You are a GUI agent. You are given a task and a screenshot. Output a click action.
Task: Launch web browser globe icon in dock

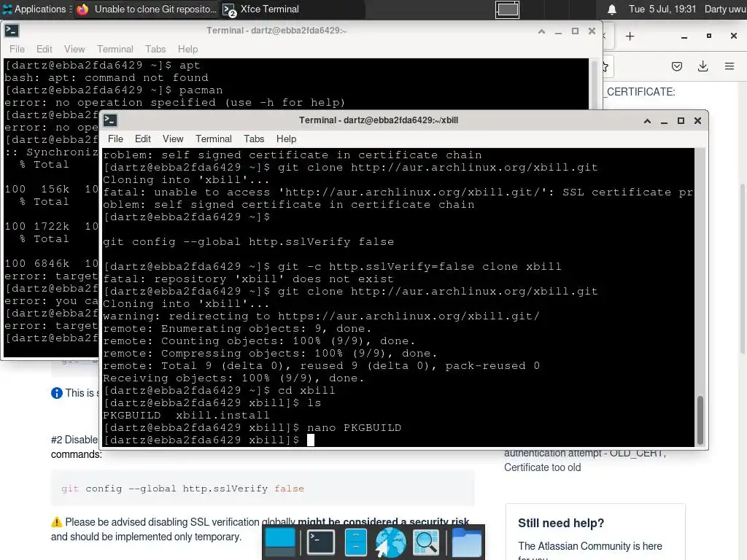coord(390,542)
